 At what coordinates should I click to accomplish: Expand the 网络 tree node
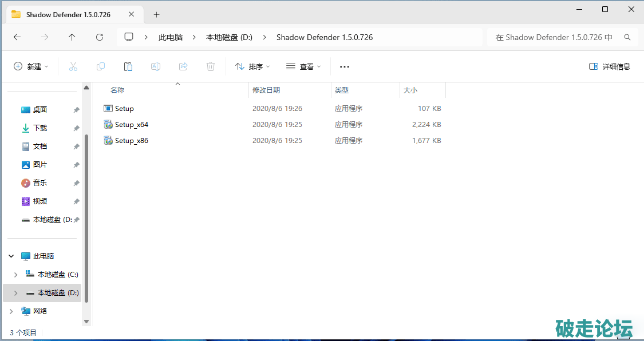(11, 311)
